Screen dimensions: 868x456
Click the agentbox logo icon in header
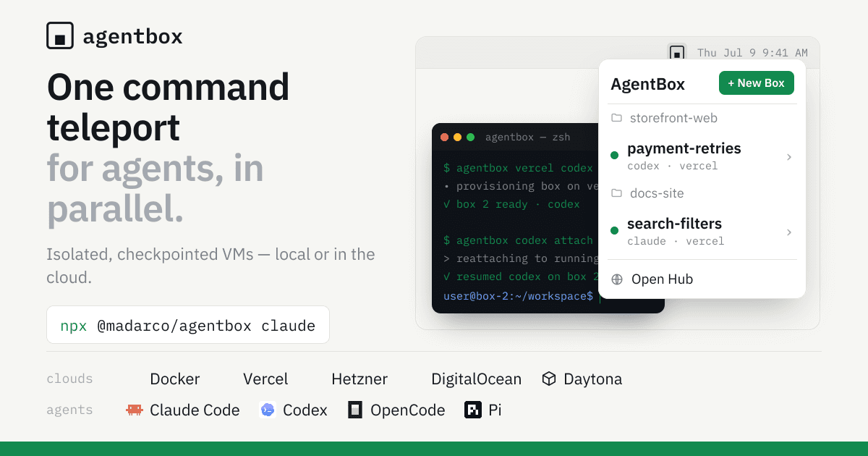coord(60,35)
